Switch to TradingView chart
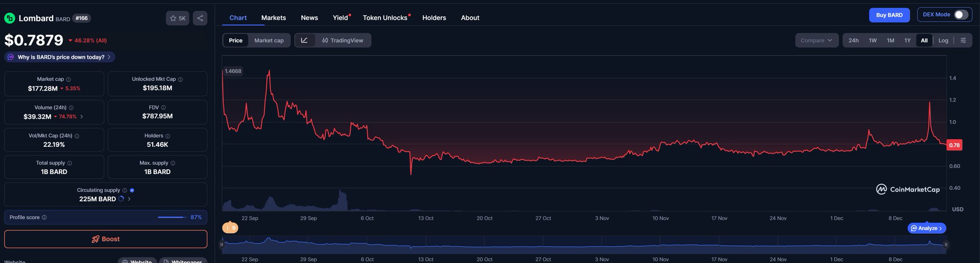980x263 pixels. coord(343,40)
